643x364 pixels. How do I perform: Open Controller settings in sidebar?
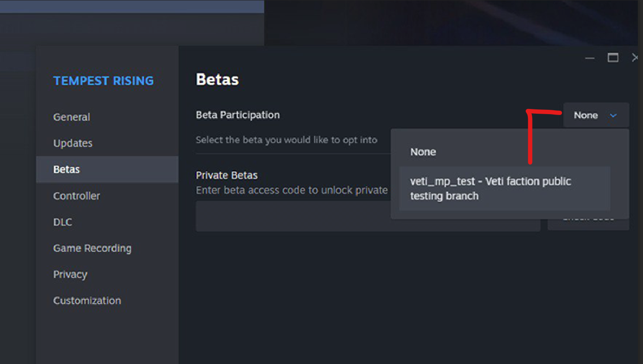[x=77, y=196]
